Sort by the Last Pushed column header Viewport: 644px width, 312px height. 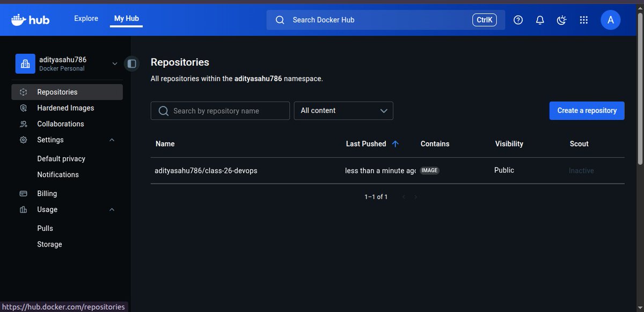[x=366, y=144]
